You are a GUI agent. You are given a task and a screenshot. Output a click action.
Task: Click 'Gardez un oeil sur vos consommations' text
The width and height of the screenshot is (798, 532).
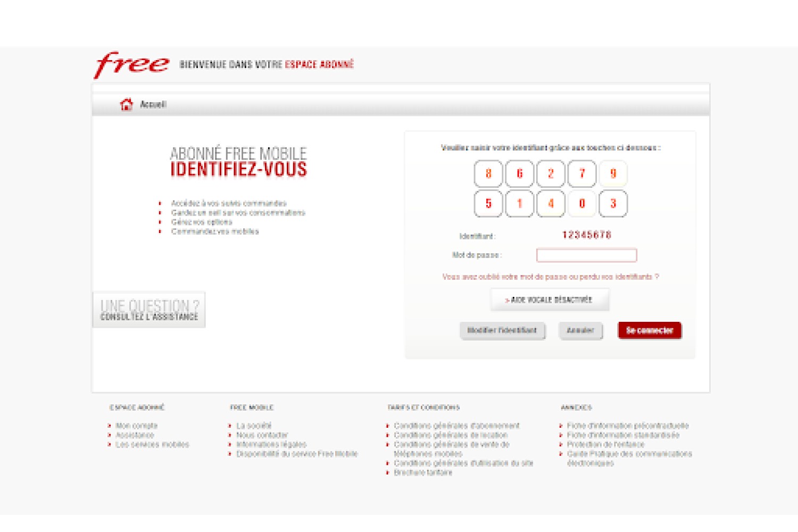[x=238, y=213]
